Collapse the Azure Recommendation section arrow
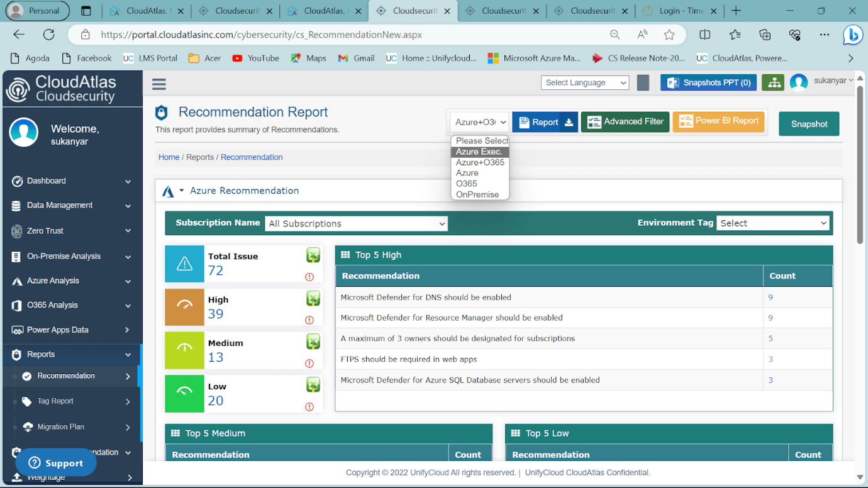Image resolution: width=868 pixels, height=488 pixels. (182, 191)
